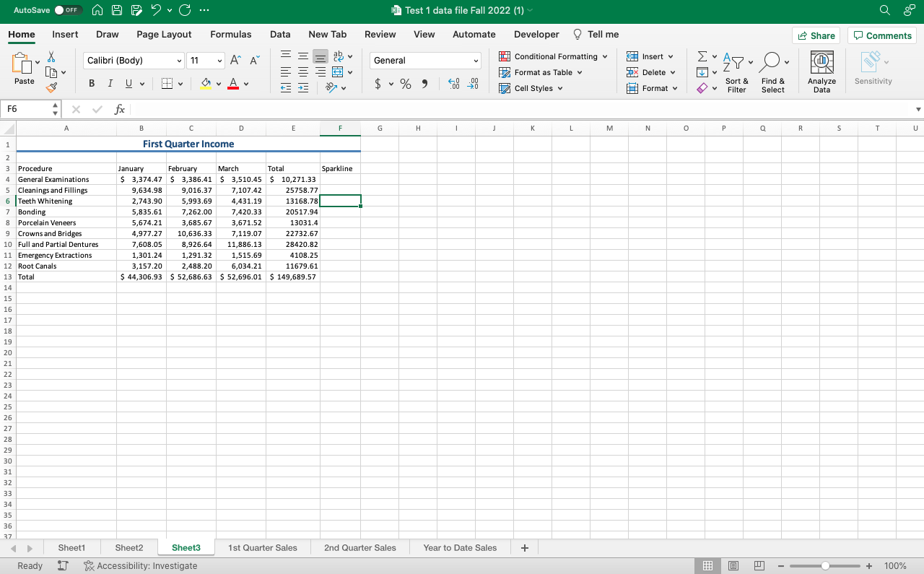Expand the formula bar with the arrow
This screenshot has width=924, height=574.
click(x=918, y=110)
